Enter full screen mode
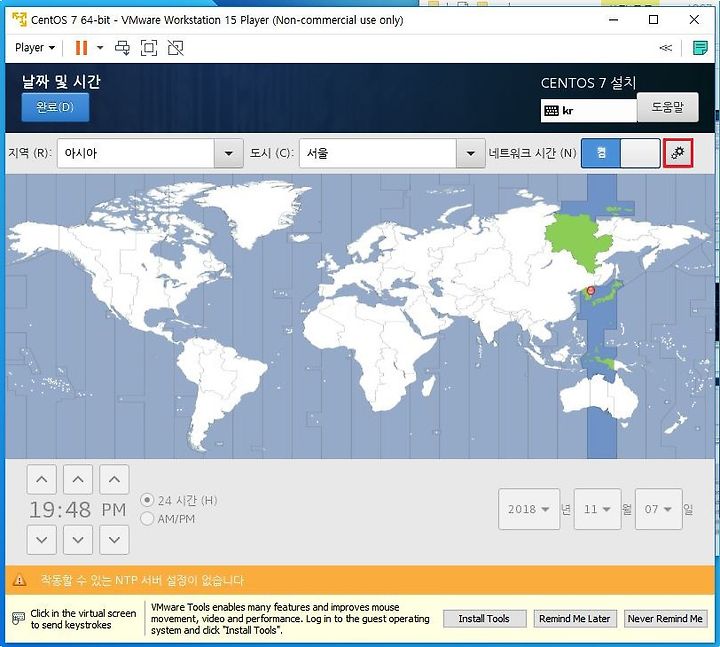 [149, 48]
